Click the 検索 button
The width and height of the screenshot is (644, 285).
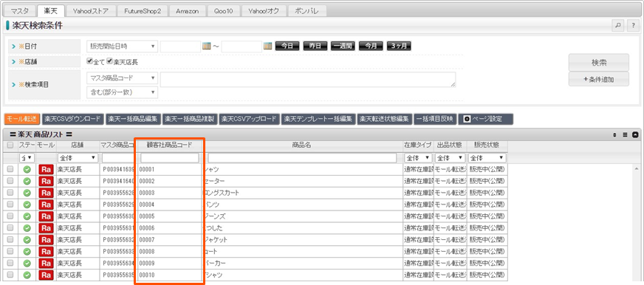coord(598,63)
